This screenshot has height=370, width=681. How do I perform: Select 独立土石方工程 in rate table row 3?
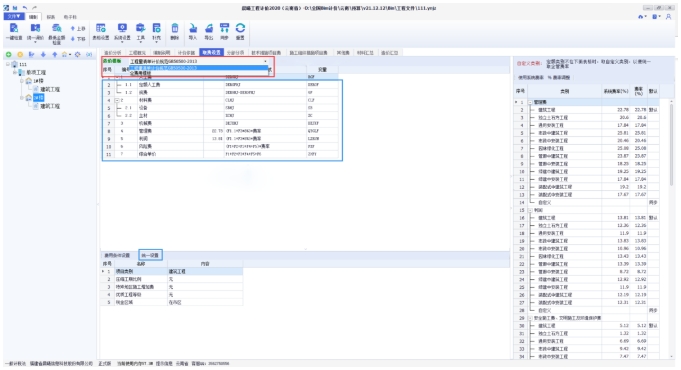point(553,118)
